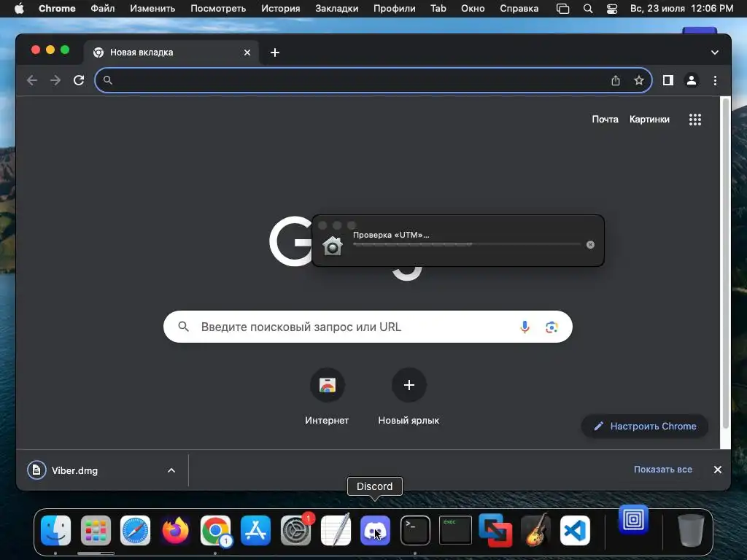Start voice search with microphone icon

[x=525, y=327]
